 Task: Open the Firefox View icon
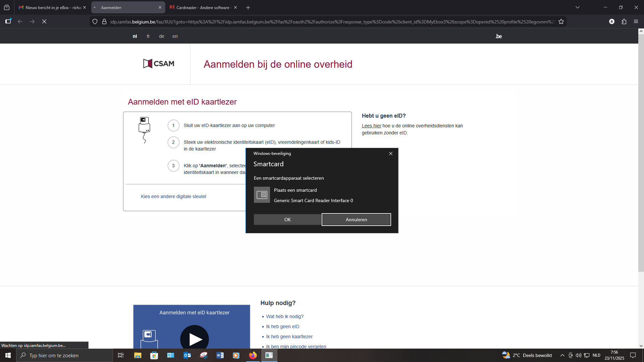tap(7, 7)
